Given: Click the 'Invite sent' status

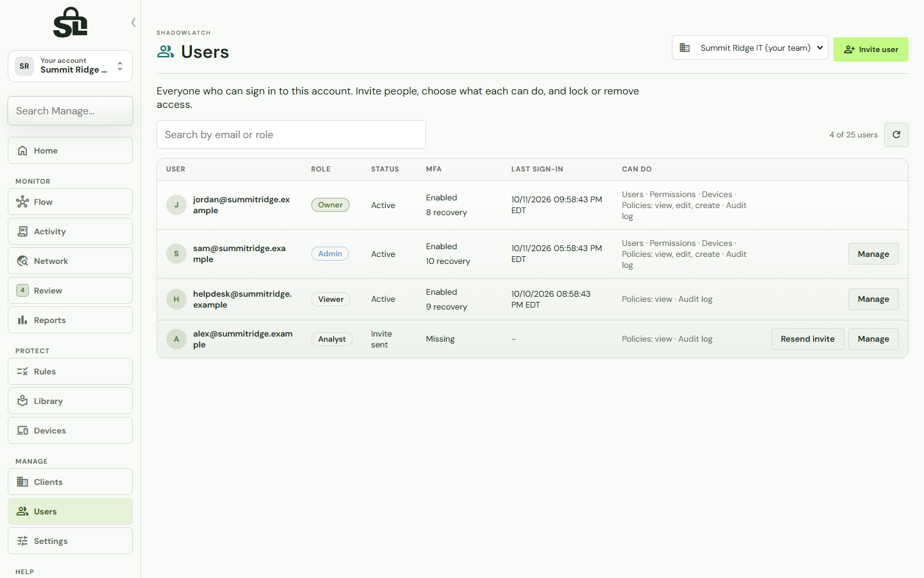Looking at the screenshot, I should click(x=381, y=339).
